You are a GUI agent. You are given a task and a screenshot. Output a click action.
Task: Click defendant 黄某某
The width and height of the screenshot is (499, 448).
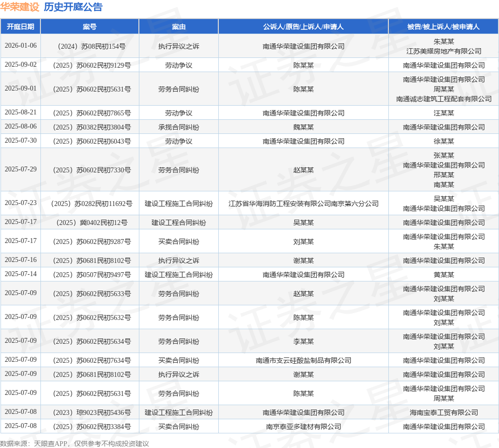pyautogui.click(x=443, y=275)
